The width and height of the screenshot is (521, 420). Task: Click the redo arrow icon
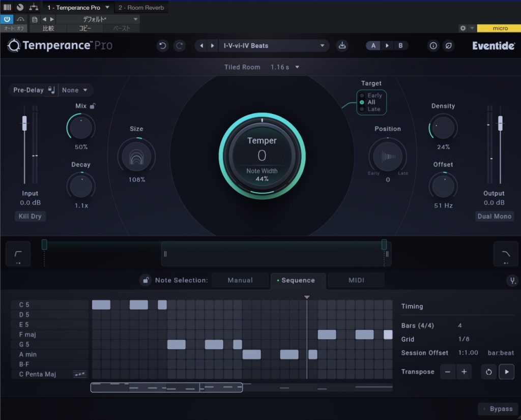179,46
